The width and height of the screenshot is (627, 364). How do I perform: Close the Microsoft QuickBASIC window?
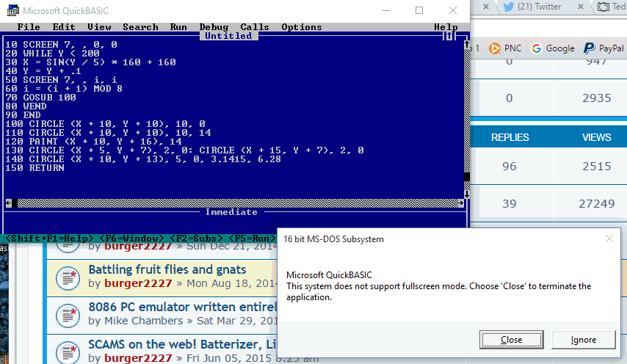click(x=453, y=10)
